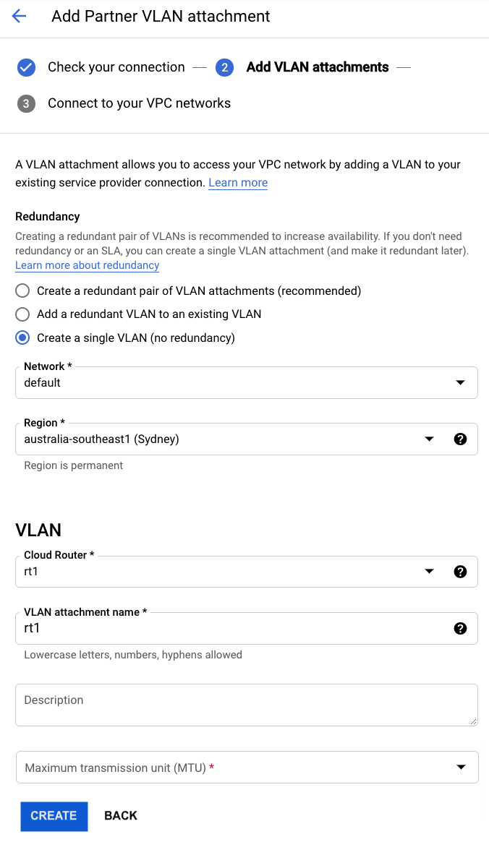489x868 pixels.
Task: Click step 3 'Connect to your VPC networks' circle
Action: [26, 103]
